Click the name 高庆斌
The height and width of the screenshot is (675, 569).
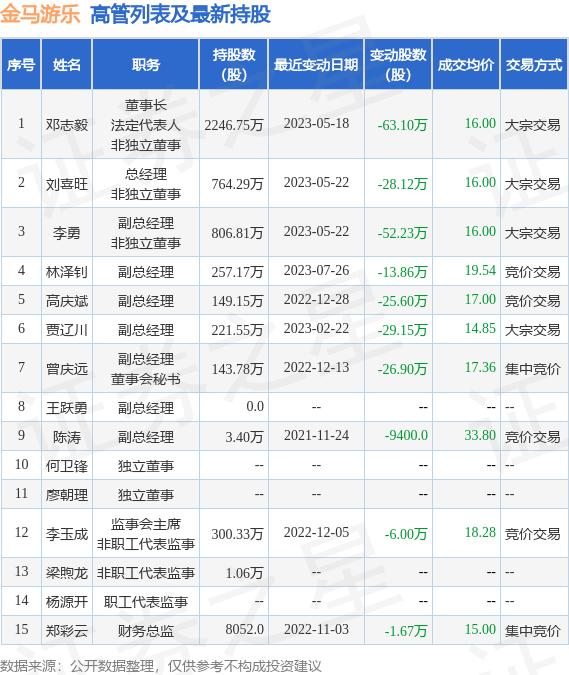[67, 300]
